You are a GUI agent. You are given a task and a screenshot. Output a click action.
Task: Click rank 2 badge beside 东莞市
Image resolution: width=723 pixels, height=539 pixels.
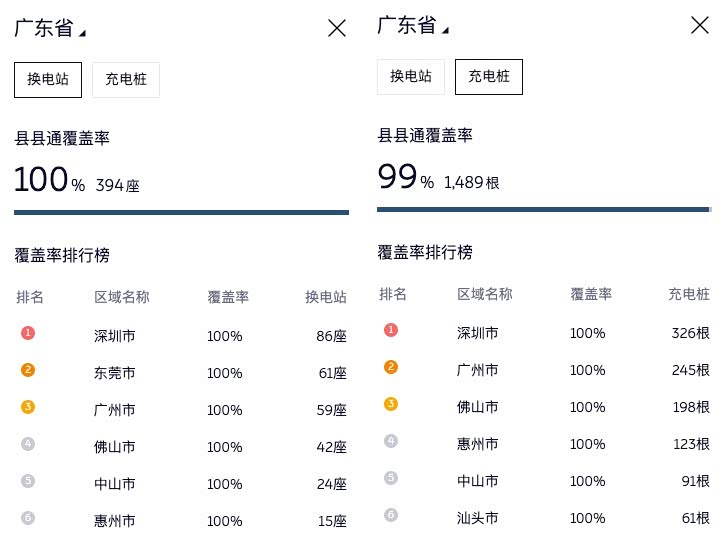28,370
